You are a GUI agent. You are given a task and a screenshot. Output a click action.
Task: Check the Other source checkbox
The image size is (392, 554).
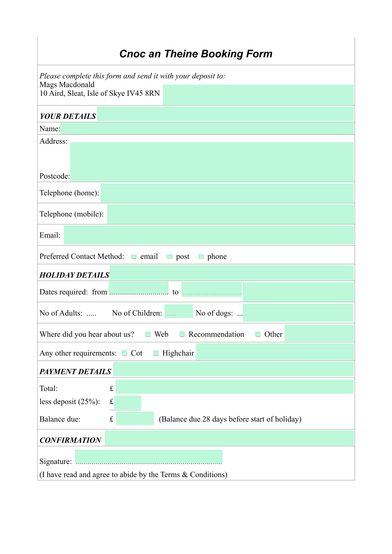click(258, 334)
